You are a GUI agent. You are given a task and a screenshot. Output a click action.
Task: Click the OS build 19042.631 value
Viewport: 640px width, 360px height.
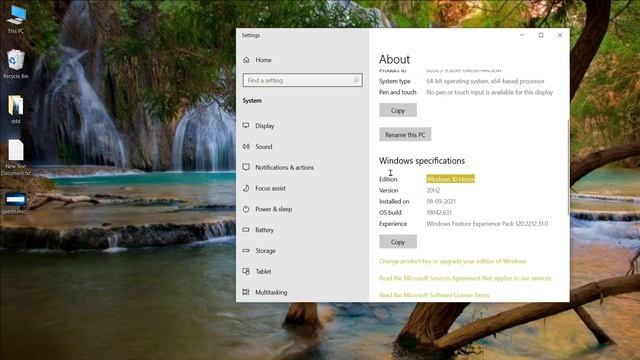[x=439, y=213]
